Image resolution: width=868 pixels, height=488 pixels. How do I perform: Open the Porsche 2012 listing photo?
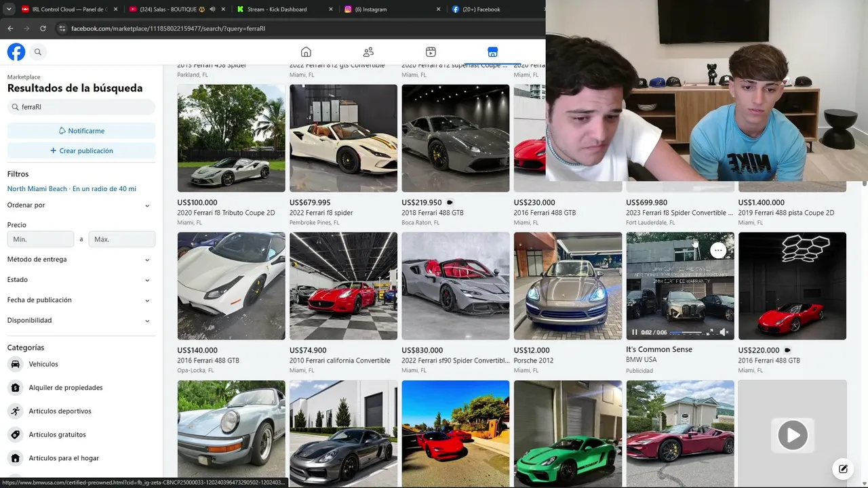click(x=568, y=286)
